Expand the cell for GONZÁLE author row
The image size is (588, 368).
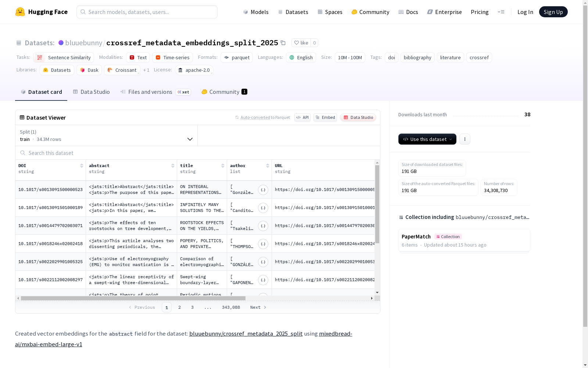coord(263,262)
